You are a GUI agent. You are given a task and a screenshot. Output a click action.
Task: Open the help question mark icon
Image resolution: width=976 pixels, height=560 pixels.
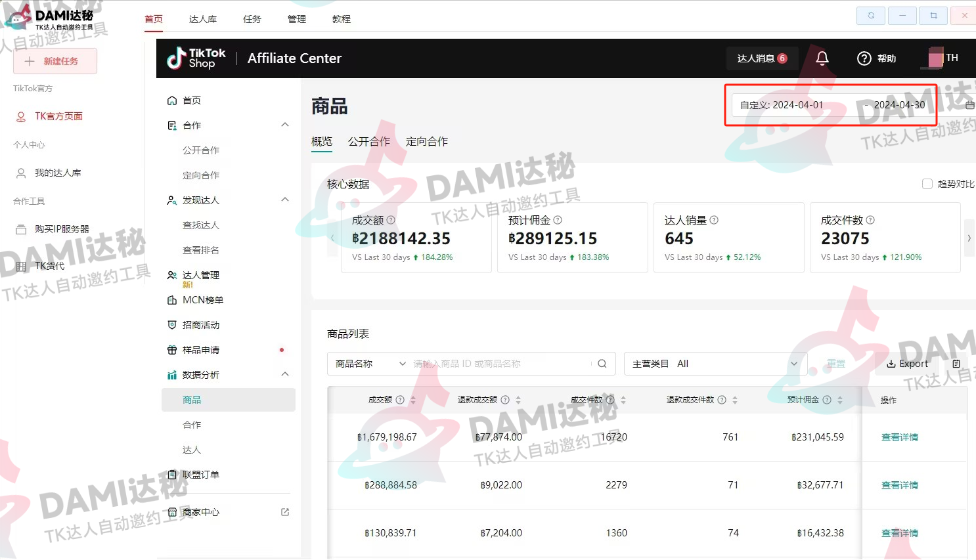[x=864, y=58]
